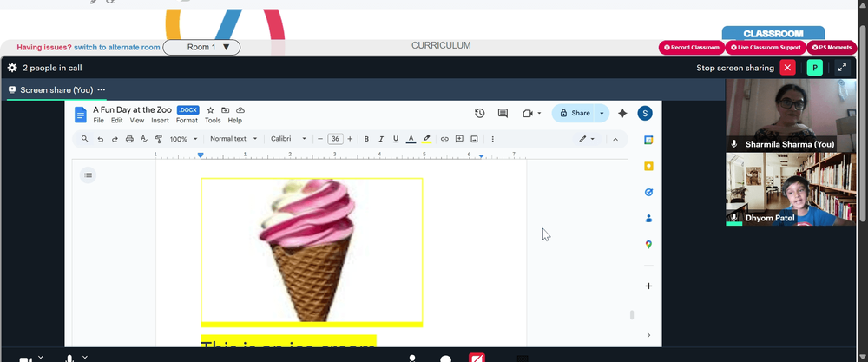This screenshot has width=868, height=362.
Task: Toggle underline formatting
Action: (x=395, y=139)
